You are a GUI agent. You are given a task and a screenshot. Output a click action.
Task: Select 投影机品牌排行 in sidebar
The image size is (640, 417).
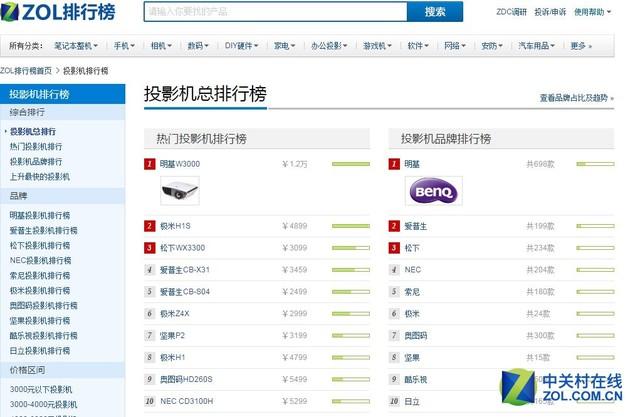pos(36,162)
